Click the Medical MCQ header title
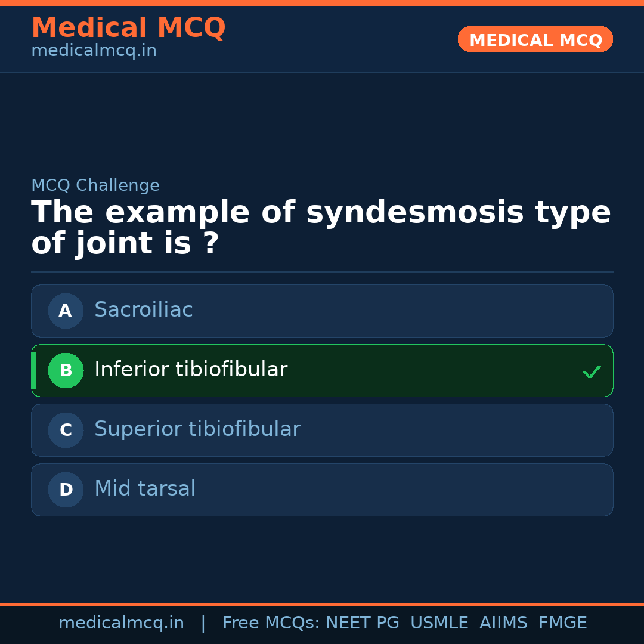 click(x=128, y=28)
